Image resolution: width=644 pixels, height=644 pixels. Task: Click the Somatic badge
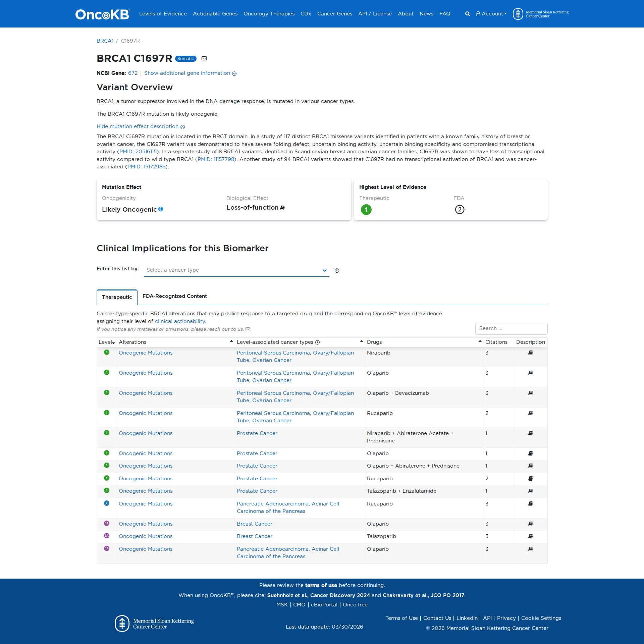185,59
